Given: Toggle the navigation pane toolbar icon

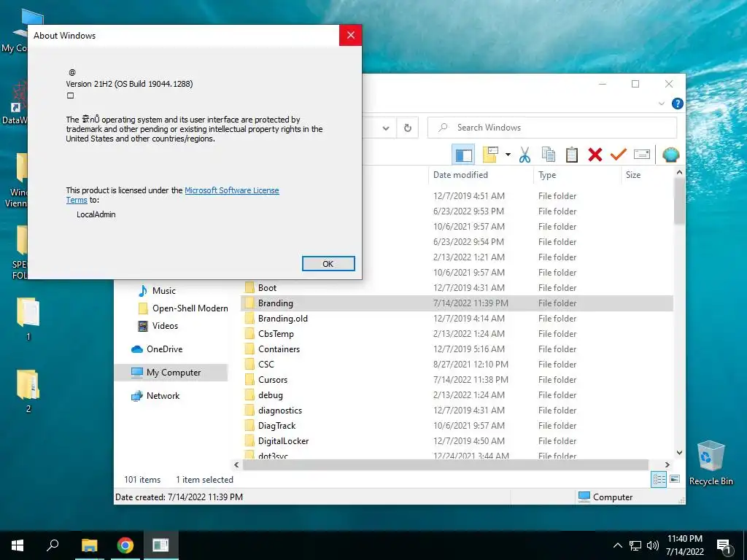Looking at the screenshot, I should coord(463,155).
